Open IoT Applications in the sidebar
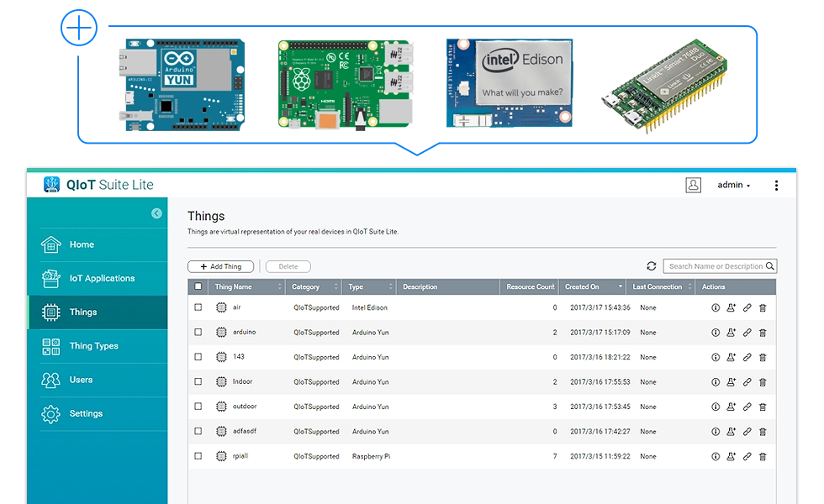Screen dimensions: 824x504 [x=99, y=278]
